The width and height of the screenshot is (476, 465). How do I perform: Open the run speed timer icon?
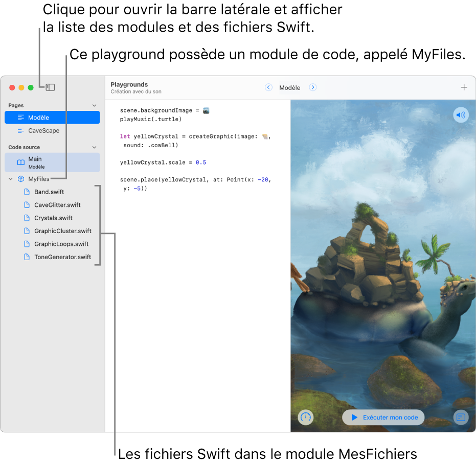tap(305, 417)
